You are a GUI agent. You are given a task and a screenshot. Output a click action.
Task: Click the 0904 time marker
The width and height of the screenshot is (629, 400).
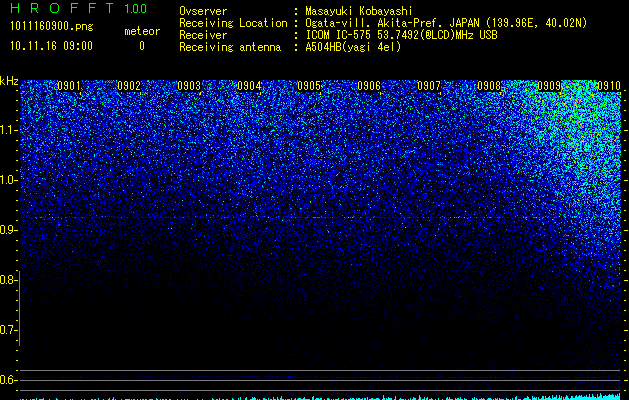point(249,86)
